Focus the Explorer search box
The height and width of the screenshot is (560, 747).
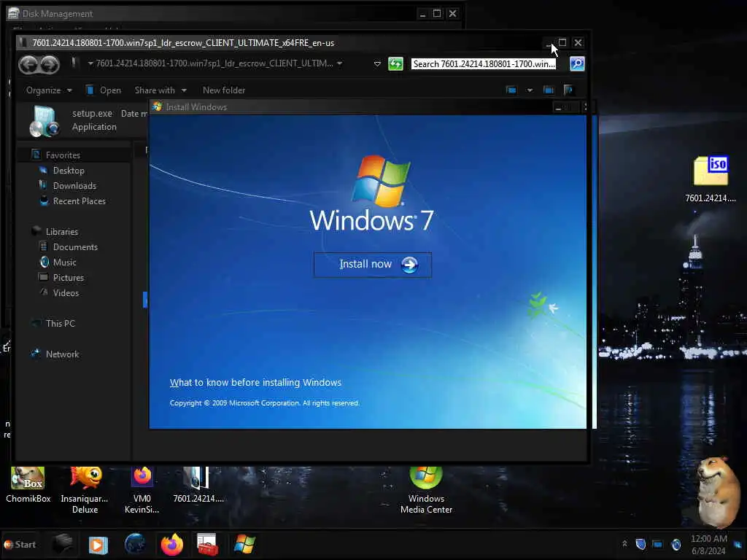pyautogui.click(x=484, y=64)
